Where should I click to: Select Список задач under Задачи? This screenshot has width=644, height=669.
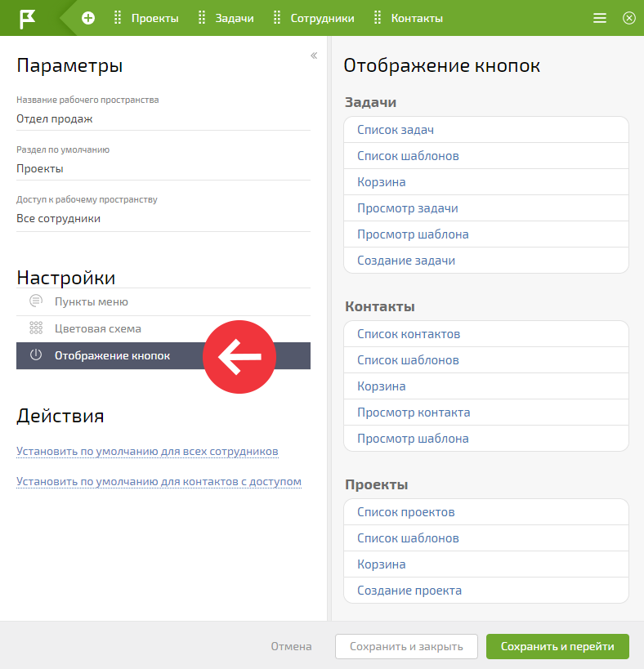[486, 130]
